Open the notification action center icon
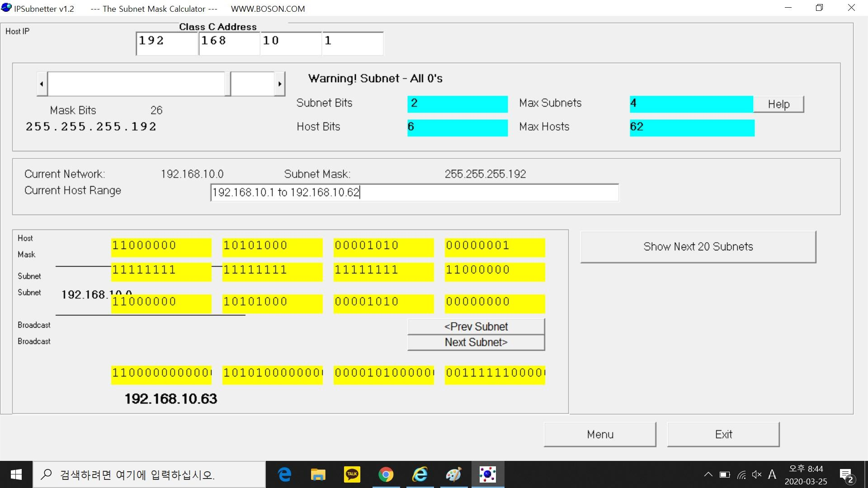 coord(847,475)
